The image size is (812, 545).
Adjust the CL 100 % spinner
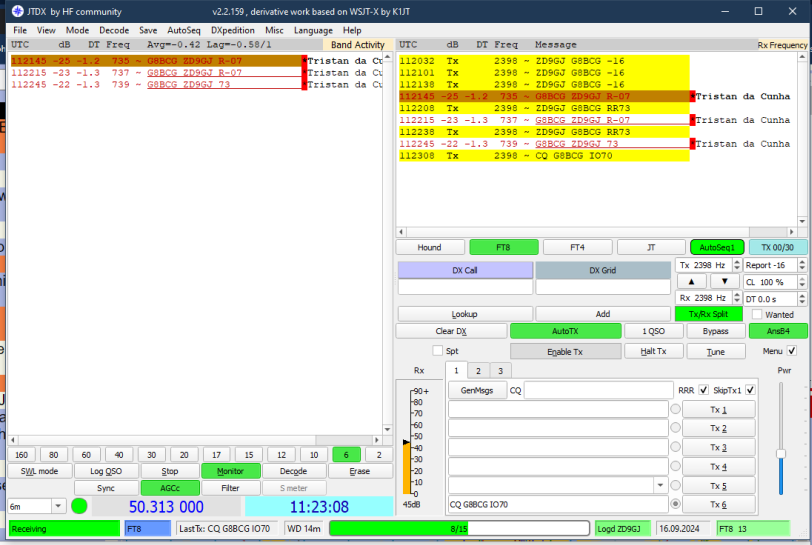click(x=802, y=282)
